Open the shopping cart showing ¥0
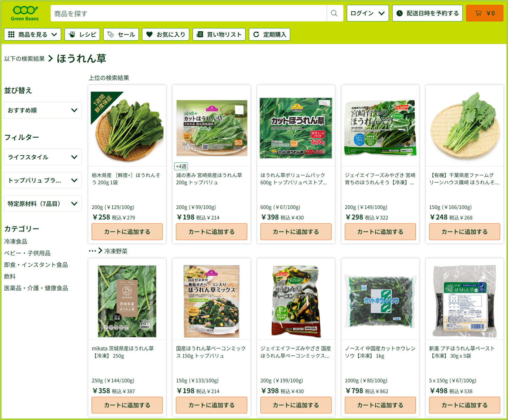 tap(484, 13)
